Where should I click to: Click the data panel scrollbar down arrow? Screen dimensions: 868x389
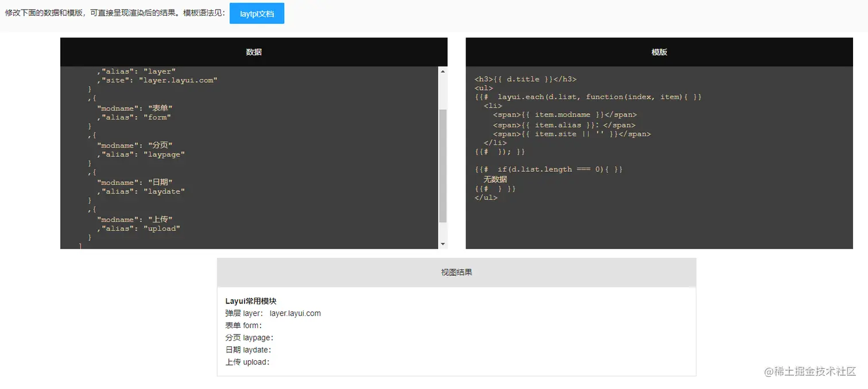443,244
